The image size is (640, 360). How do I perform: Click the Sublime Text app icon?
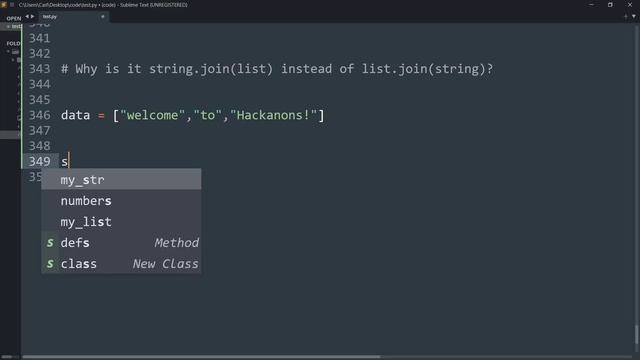click(x=4, y=5)
